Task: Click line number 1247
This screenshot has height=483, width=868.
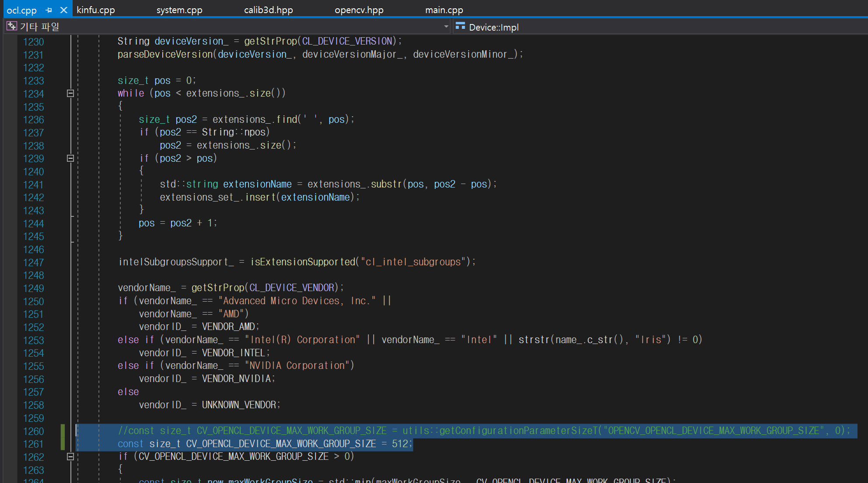Action: point(34,263)
